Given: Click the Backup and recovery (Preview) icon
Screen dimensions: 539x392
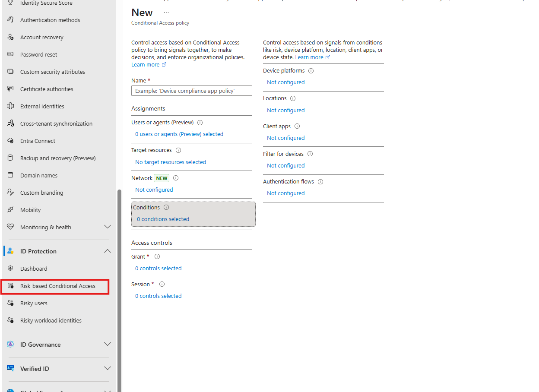Looking at the screenshot, I should coord(11,158).
